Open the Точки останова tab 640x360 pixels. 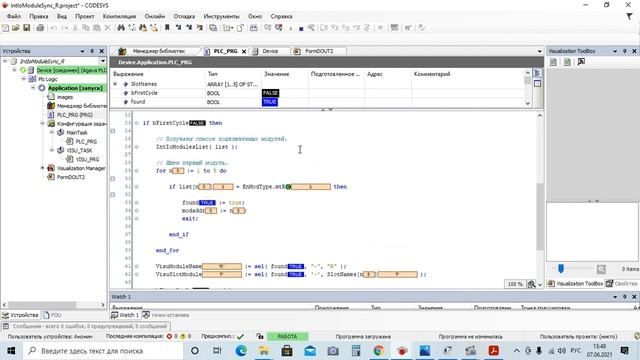point(166,315)
